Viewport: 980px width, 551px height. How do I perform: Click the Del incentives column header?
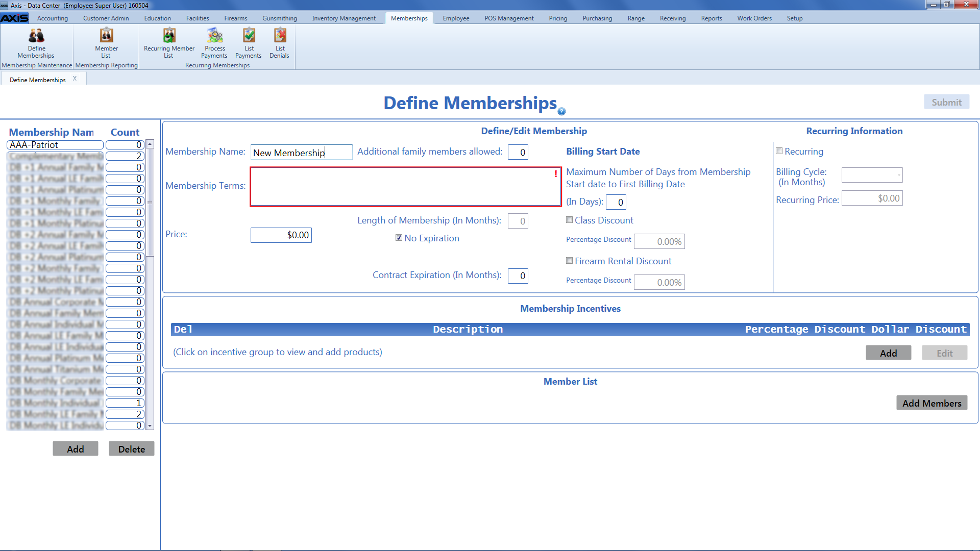[183, 329]
